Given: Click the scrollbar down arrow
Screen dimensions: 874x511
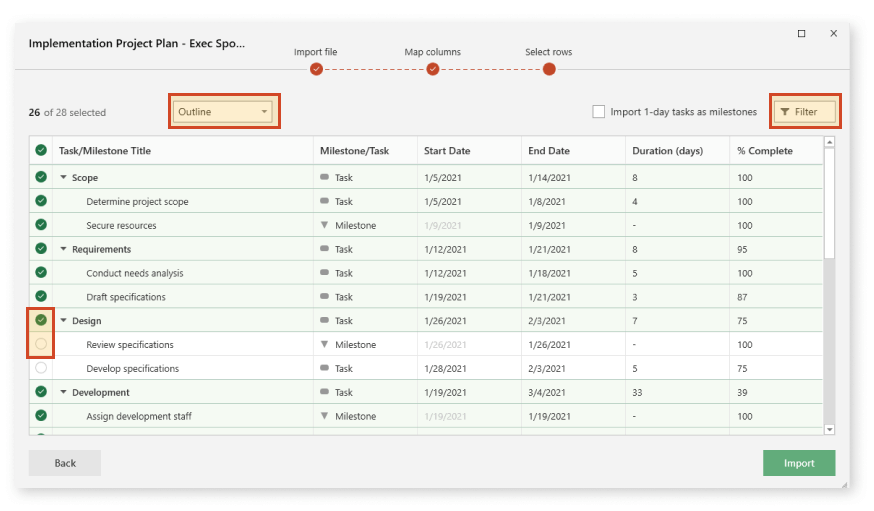Looking at the screenshot, I should pos(829,429).
